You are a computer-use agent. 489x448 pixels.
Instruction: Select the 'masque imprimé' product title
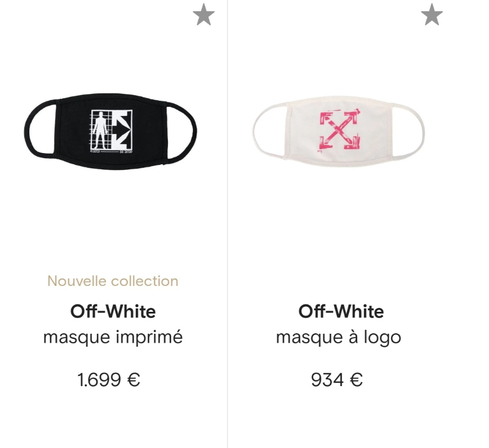pyautogui.click(x=113, y=338)
